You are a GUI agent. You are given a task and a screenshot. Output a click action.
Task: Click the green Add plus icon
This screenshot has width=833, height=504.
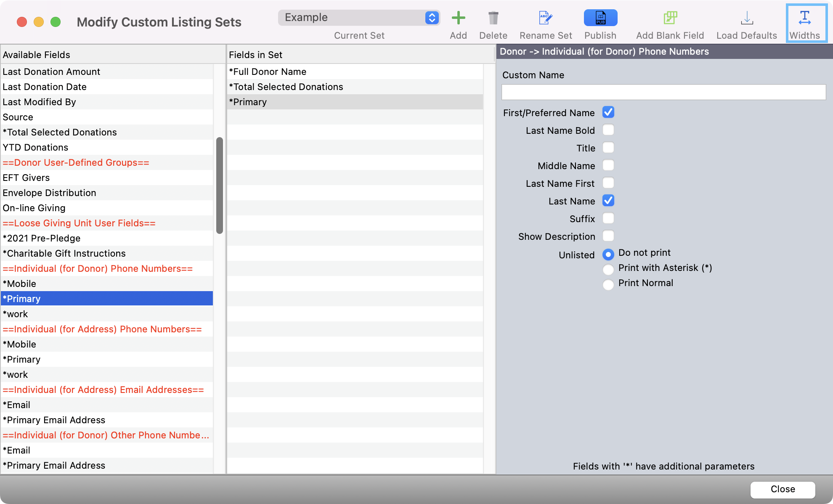point(458,18)
